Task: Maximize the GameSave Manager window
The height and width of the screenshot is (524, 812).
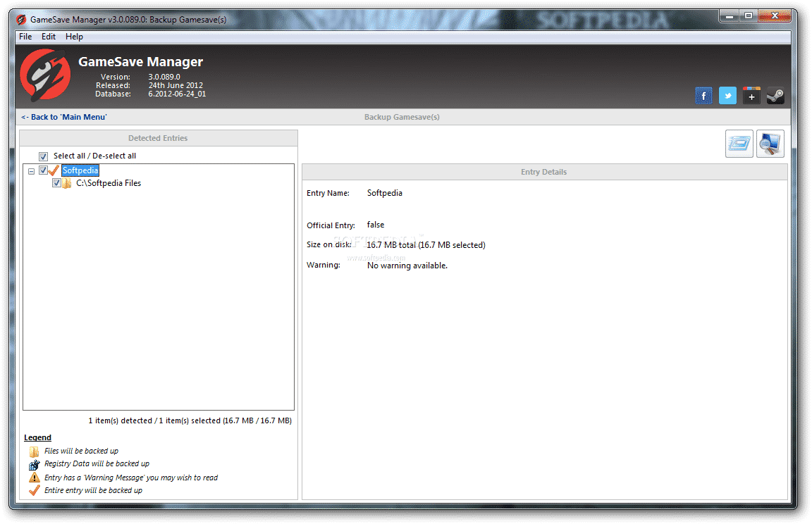Action: [x=748, y=16]
